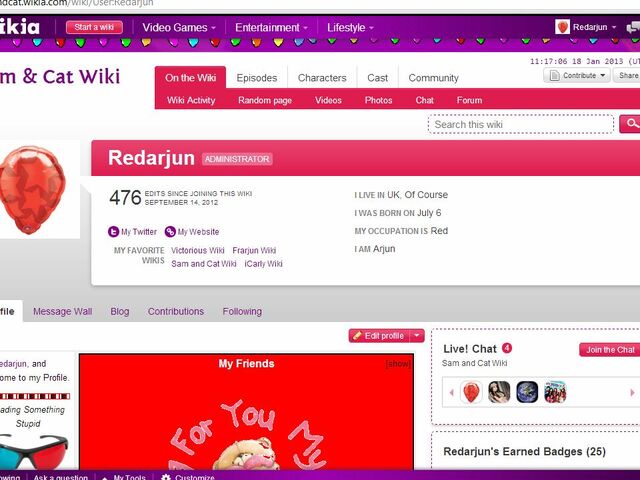The width and height of the screenshot is (640, 480).
Task: Open the Photos submenu item
Action: coord(378,100)
